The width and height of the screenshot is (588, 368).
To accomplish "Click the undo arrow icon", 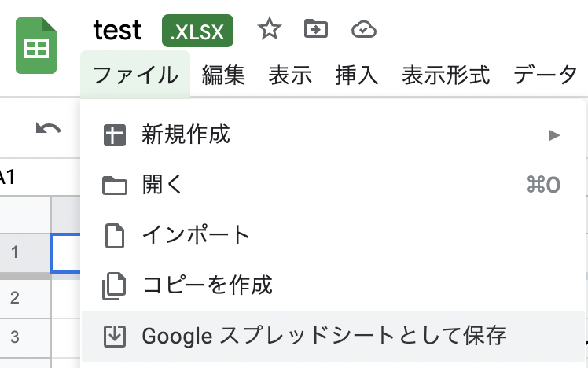I will (x=49, y=129).
